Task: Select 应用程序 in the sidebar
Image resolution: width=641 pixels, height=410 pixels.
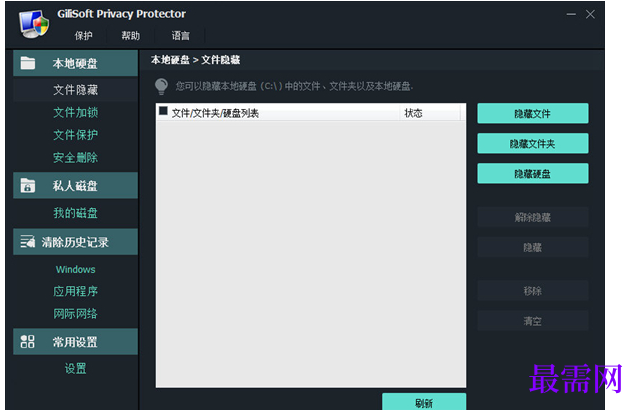Action: click(76, 291)
